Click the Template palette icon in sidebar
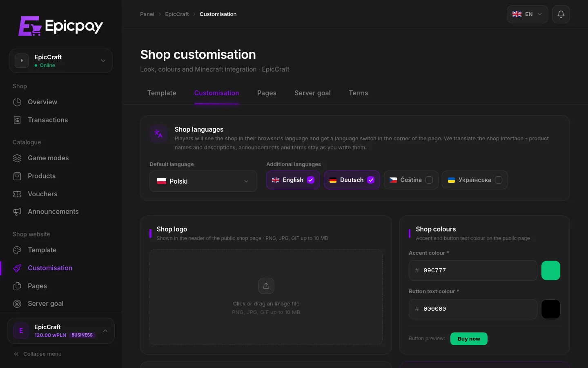The width and height of the screenshot is (588, 368). (17, 250)
